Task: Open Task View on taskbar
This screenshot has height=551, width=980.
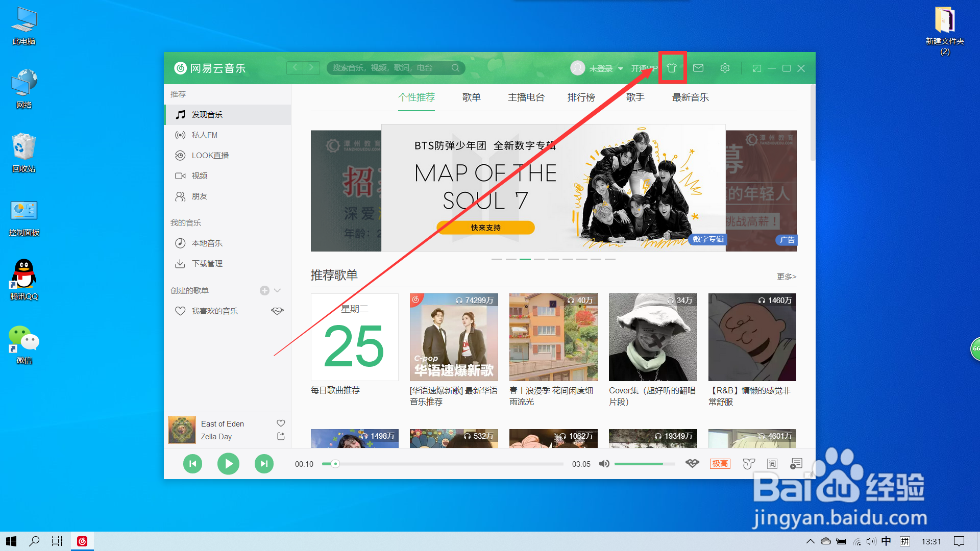Action: 57,541
